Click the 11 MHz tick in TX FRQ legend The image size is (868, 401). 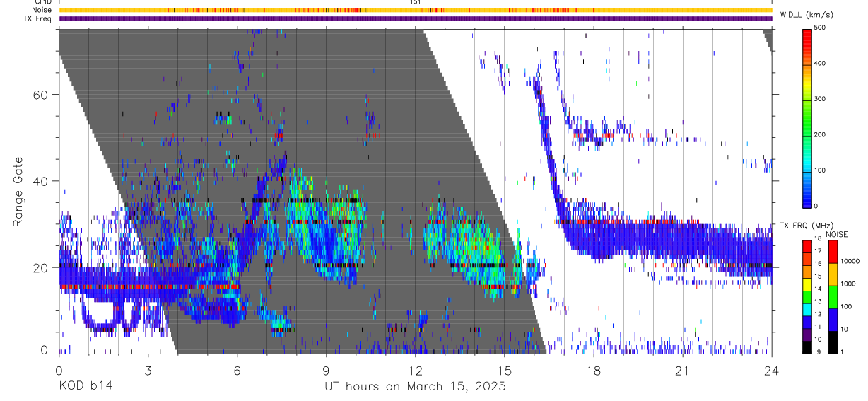818,327
